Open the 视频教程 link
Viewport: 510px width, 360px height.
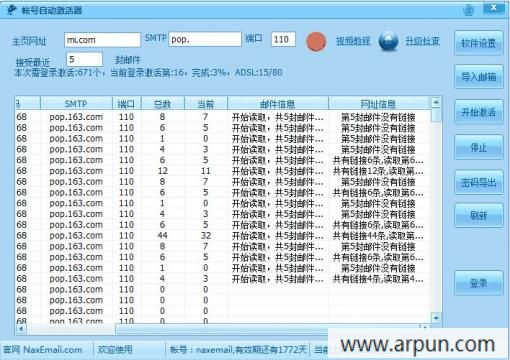(353, 41)
